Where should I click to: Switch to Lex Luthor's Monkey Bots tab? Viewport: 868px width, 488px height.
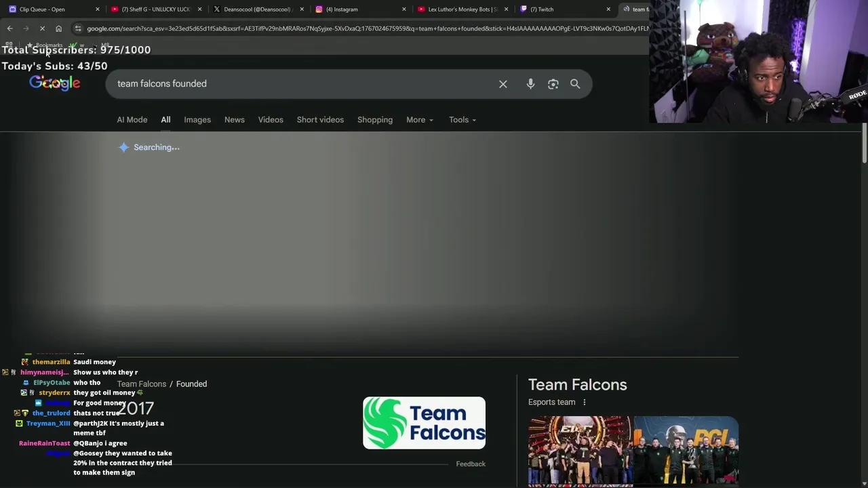click(x=459, y=9)
